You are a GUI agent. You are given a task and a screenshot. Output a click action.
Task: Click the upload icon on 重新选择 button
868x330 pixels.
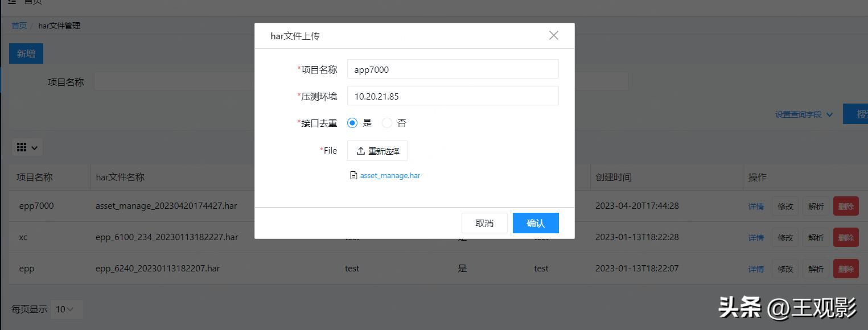tap(361, 150)
